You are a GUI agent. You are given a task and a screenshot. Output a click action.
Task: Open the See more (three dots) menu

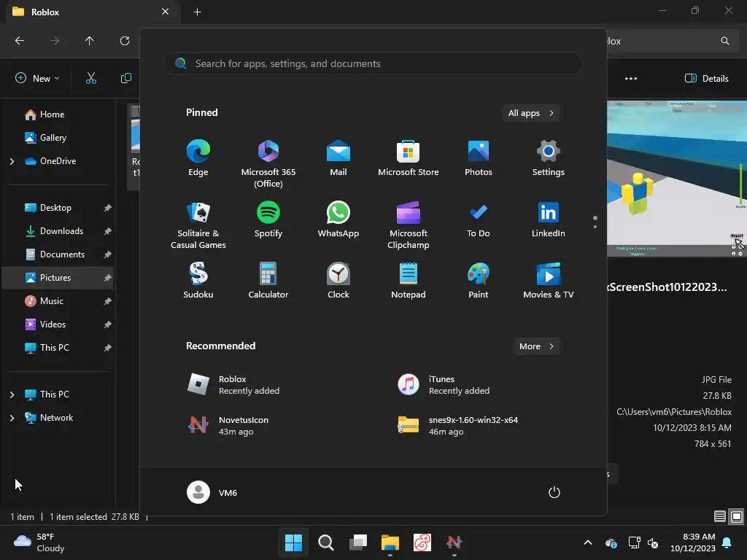(x=631, y=79)
